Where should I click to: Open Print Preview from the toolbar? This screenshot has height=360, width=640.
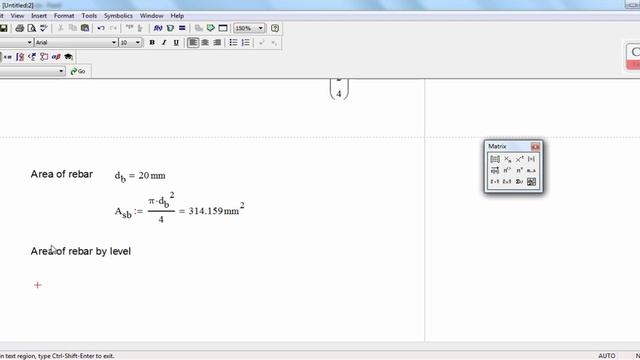click(31, 28)
